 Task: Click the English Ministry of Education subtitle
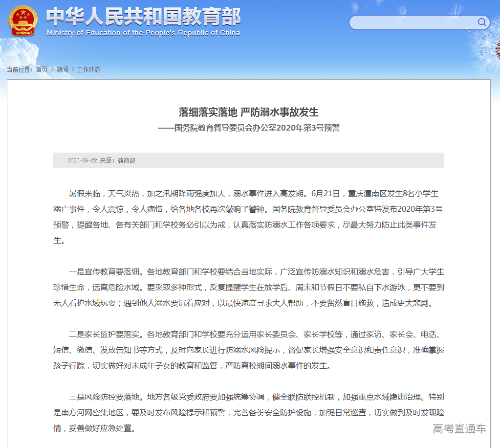coord(143,33)
